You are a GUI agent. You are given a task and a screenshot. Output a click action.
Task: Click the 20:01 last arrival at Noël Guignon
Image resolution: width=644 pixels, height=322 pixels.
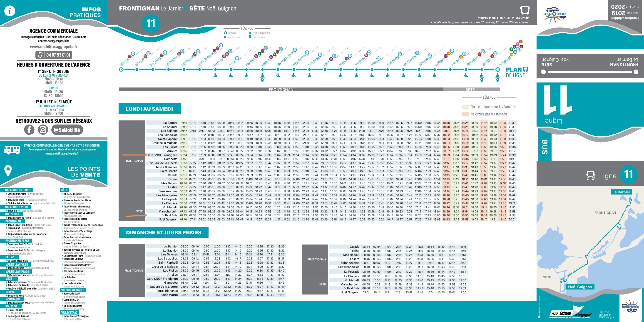coord(512,219)
